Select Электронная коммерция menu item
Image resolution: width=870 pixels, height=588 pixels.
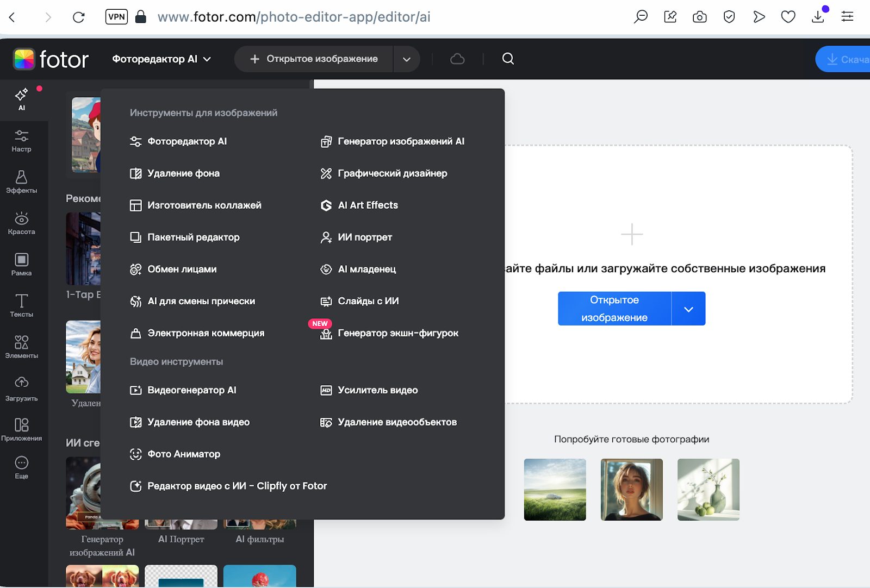(197, 333)
